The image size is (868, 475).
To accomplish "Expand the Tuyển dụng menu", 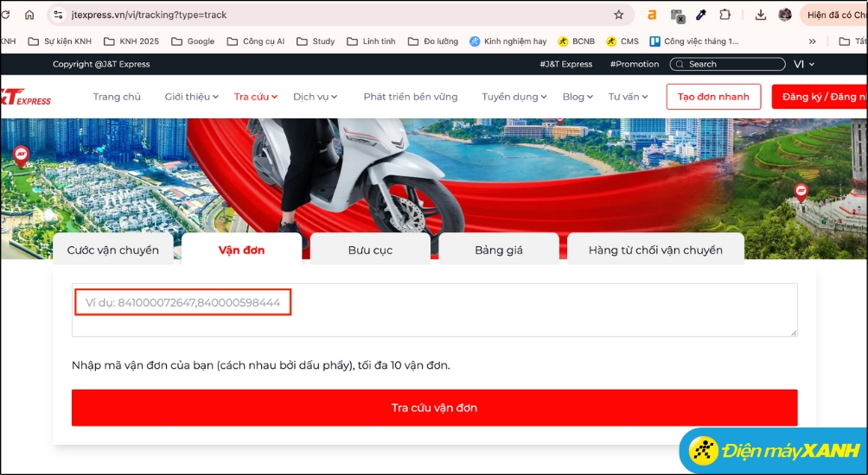I will pos(514,97).
